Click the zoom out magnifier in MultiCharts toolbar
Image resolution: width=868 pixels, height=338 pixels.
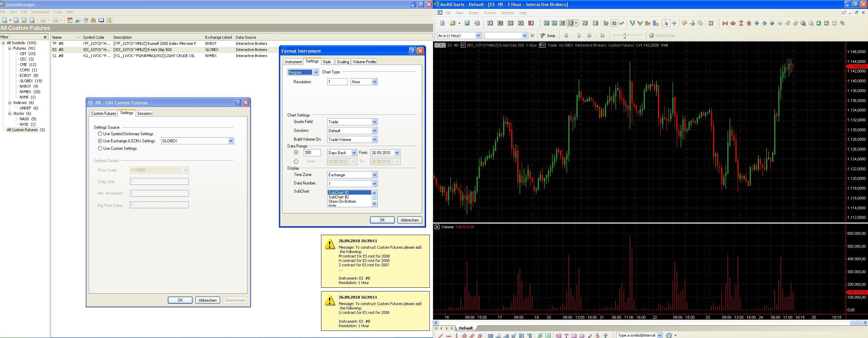point(811,23)
